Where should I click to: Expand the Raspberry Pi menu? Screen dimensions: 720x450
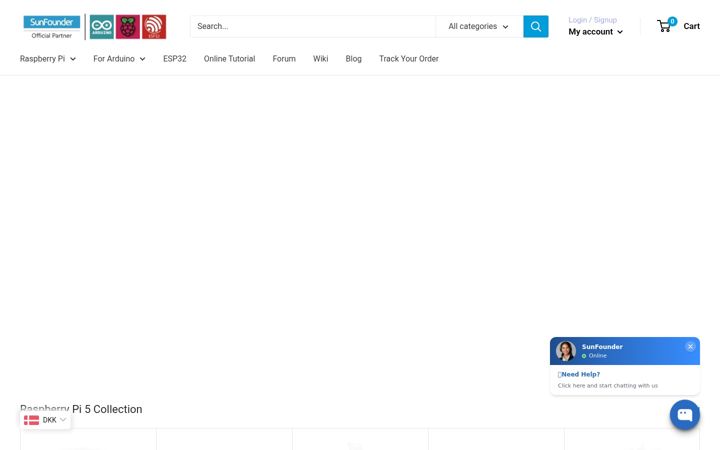[48, 59]
